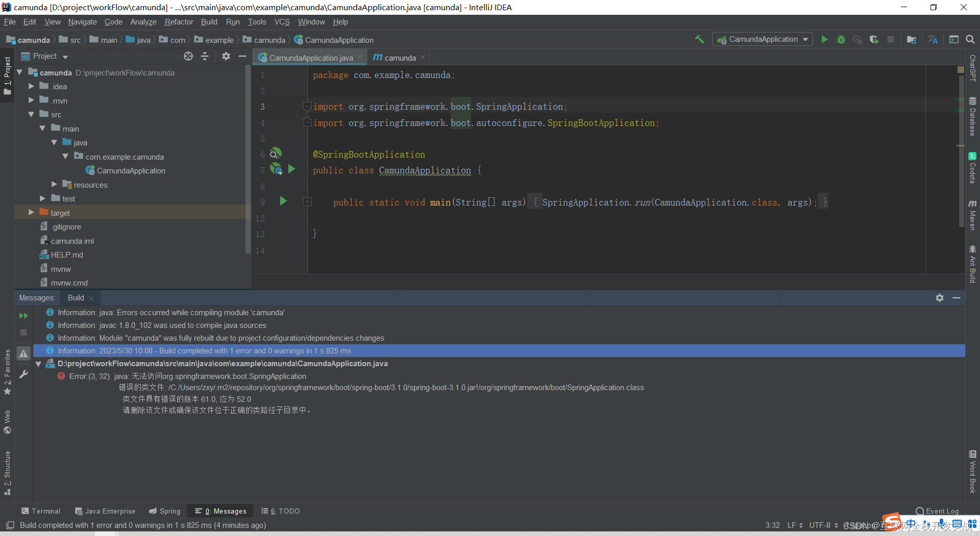Expand the resources folder
The width and height of the screenshot is (980, 536).
coord(54,184)
